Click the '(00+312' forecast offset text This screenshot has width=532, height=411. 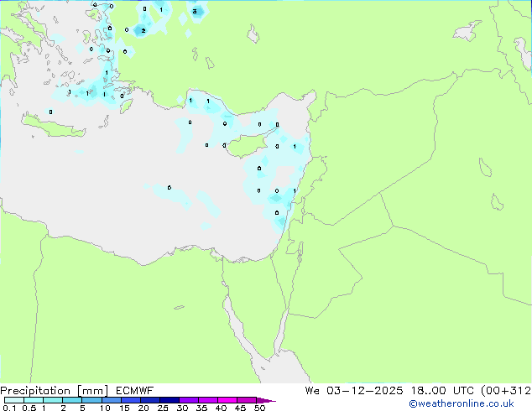point(506,391)
